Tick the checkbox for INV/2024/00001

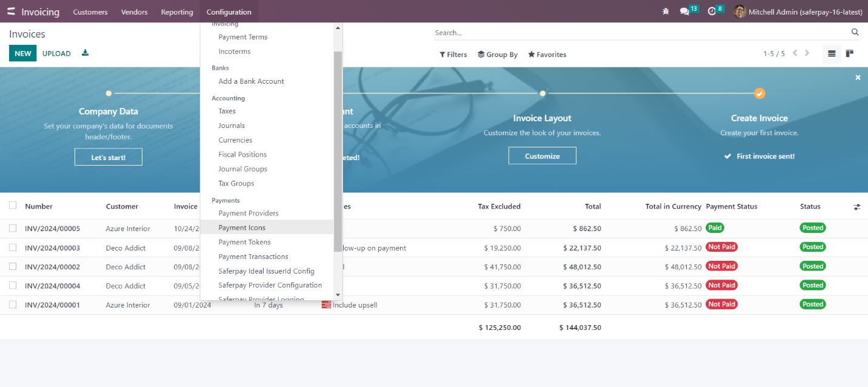(x=13, y=305)
